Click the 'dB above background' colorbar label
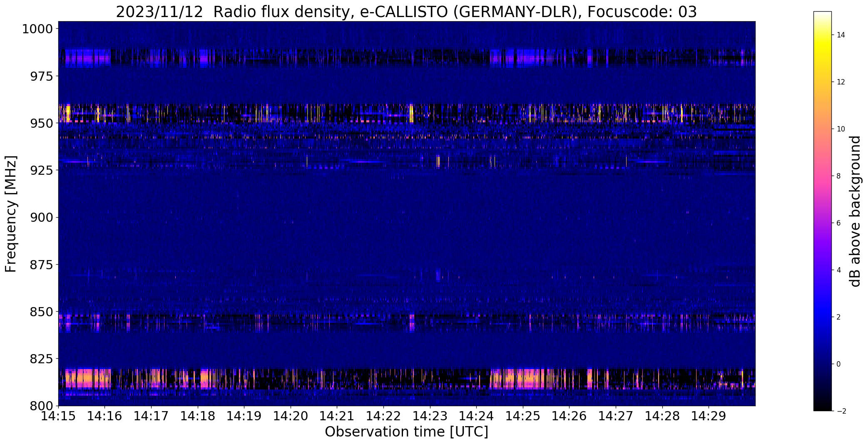868x444 pixels. (855, 211)
